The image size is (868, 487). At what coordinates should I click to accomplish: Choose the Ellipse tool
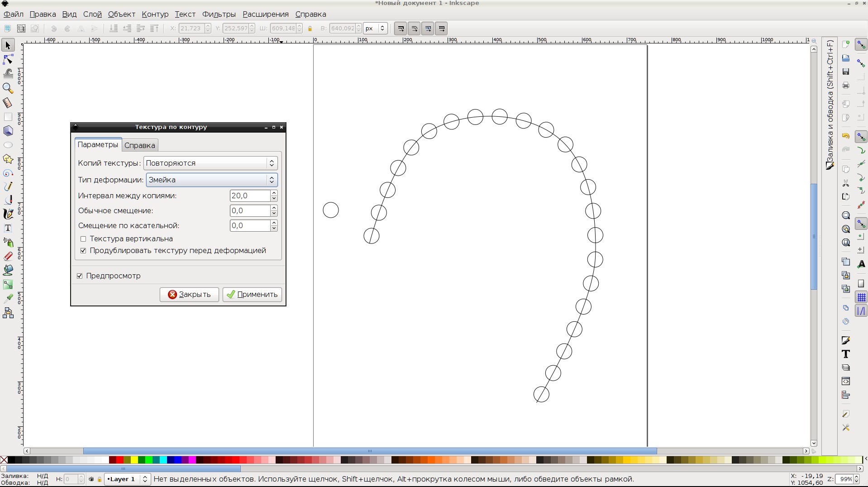click(8, 145)
